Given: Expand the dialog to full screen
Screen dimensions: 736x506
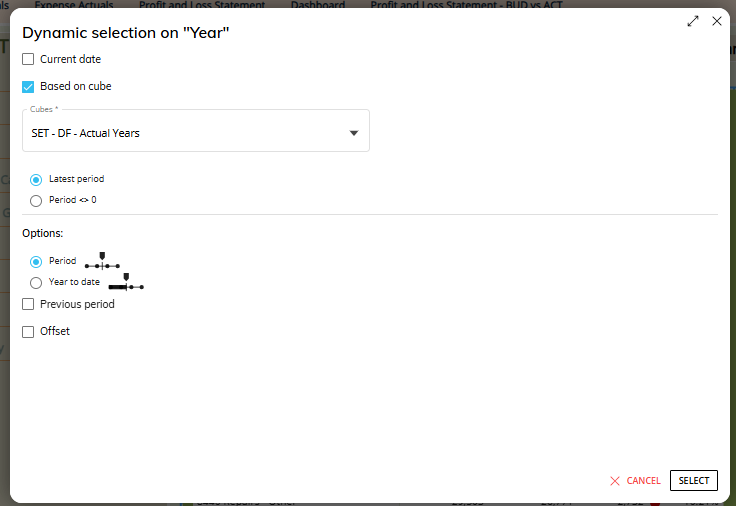Looking at the screenshot, I should (693, 21).
